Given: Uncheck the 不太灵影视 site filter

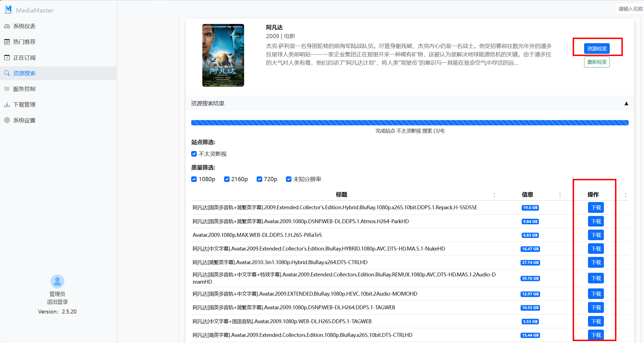Looking at the screenshot, I should pyautogui.click(x=194, y=154).
